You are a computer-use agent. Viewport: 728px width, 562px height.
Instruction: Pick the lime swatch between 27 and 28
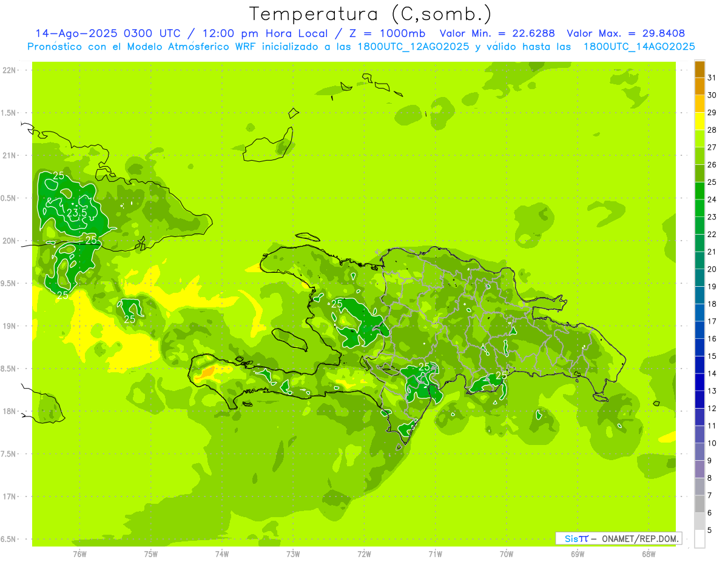point(699,139)
